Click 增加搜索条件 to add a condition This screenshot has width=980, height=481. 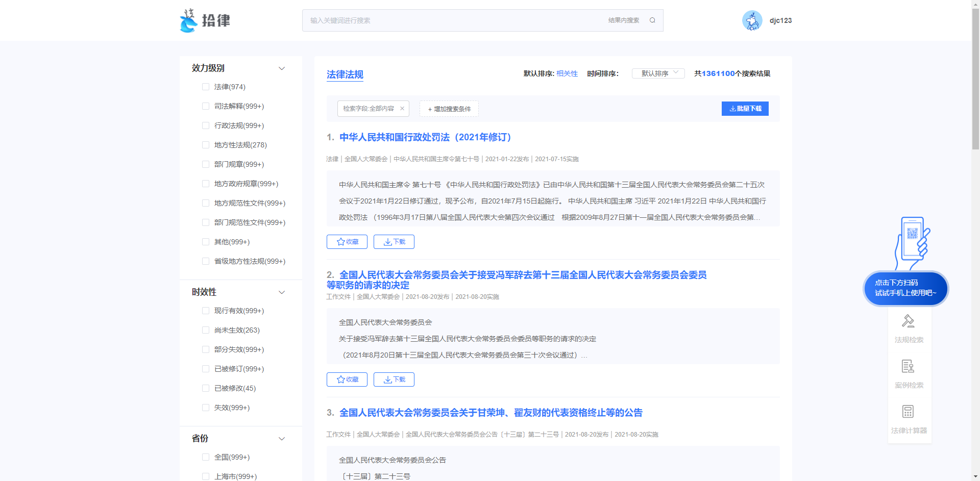coord(449,109)
